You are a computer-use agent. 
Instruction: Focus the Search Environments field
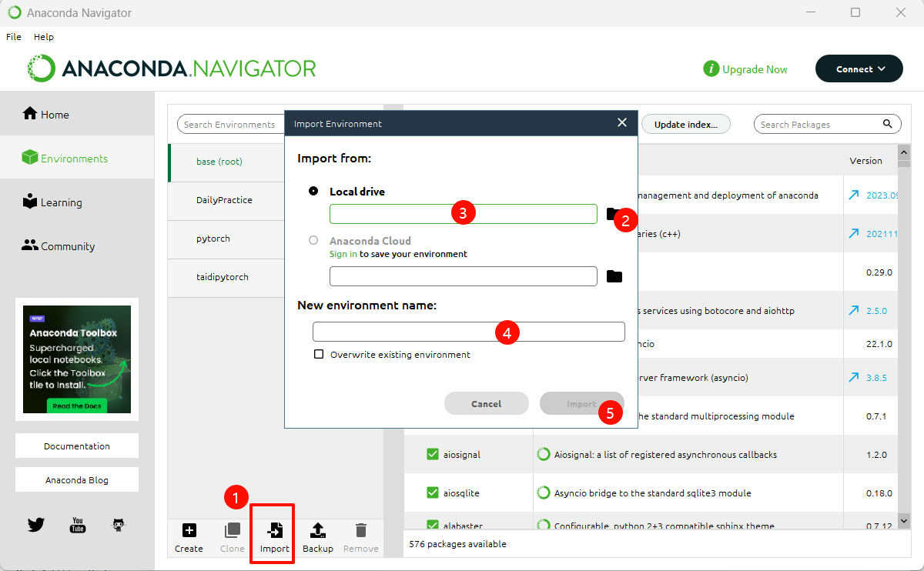pyautogui.click(x=231, y=124)
